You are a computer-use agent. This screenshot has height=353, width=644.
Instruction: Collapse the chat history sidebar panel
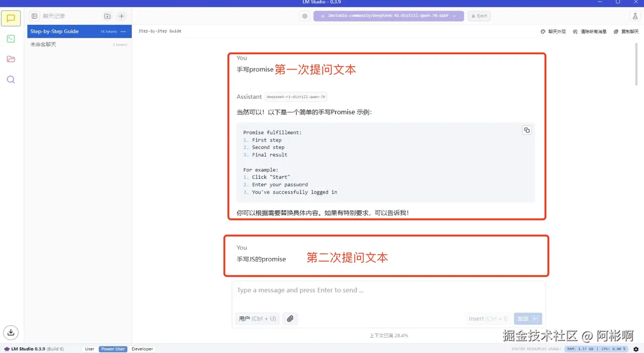point(34,16)
